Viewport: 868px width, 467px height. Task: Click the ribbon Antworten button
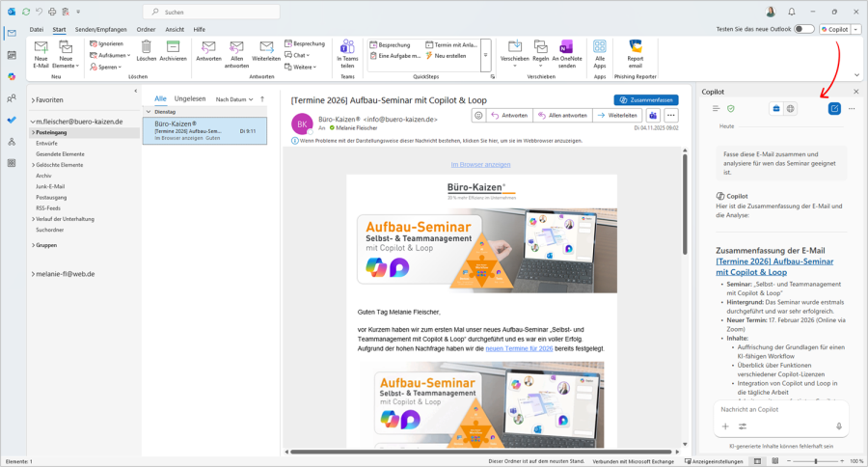pos(208,51)
